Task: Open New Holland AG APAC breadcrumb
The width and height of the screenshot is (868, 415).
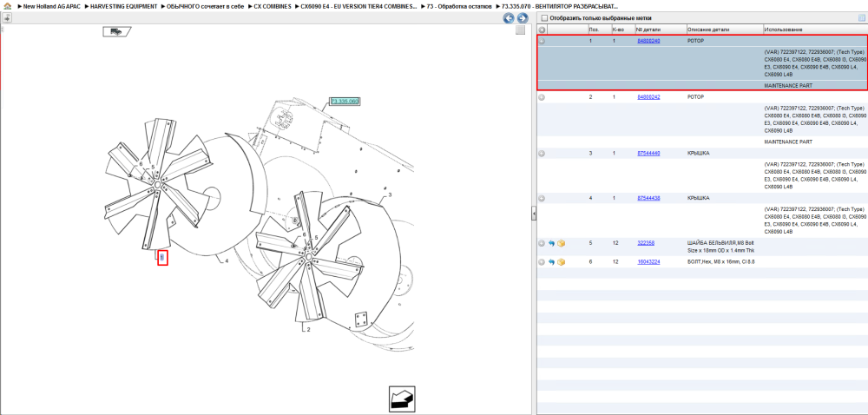Action: pos(50,6)
